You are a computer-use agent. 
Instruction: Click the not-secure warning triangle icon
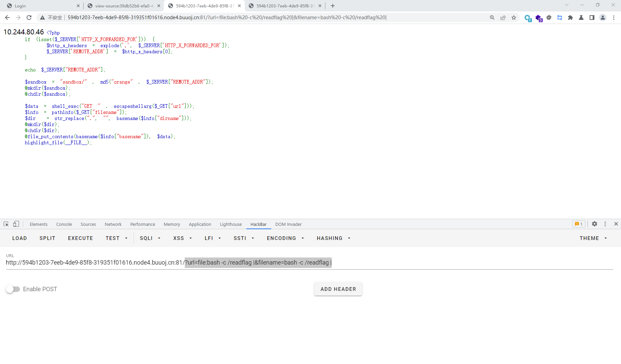click(42, 18)
